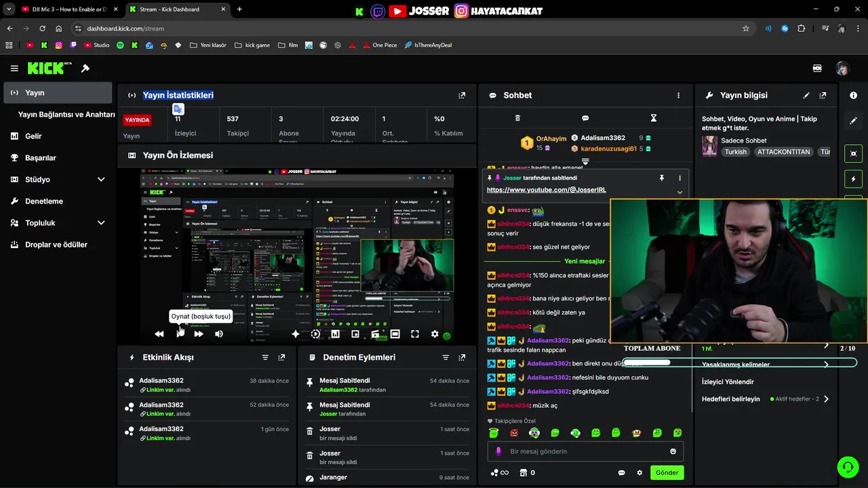
Task: Bookmark this page with star icon
Action: click(746, 28)
